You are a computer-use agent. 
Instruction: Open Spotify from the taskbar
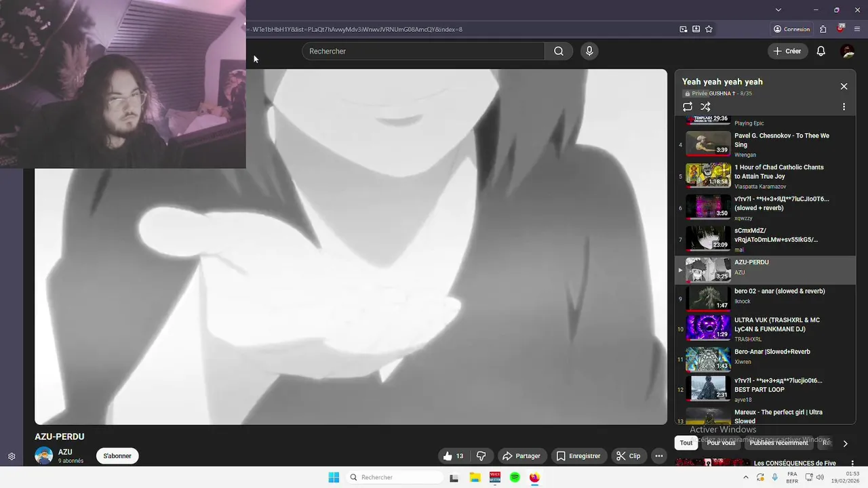[515, 477]
